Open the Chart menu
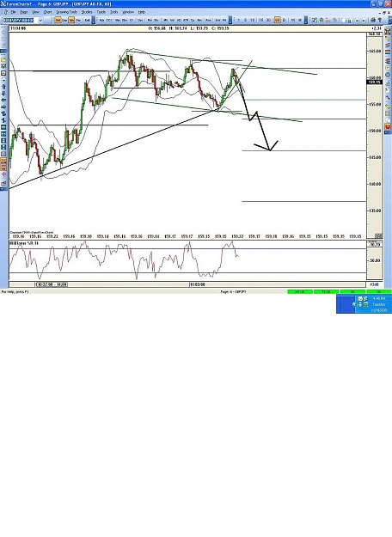392x537 pixels. coord(47,12)
